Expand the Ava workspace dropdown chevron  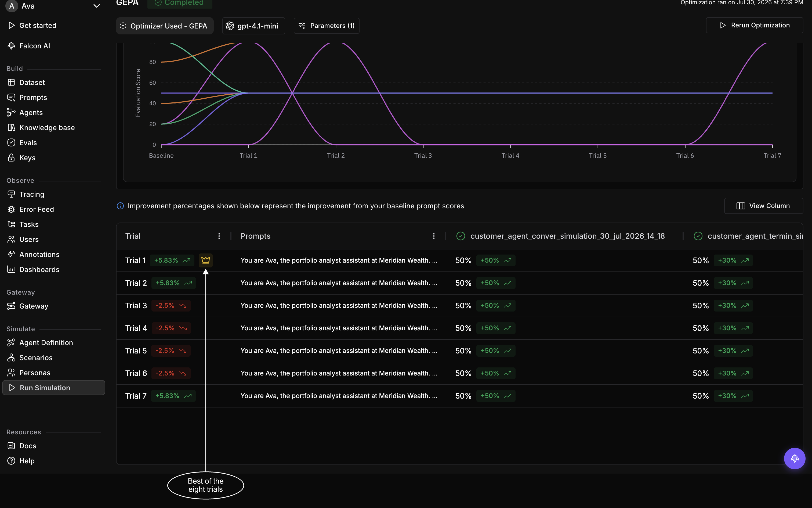coord(97,6)
